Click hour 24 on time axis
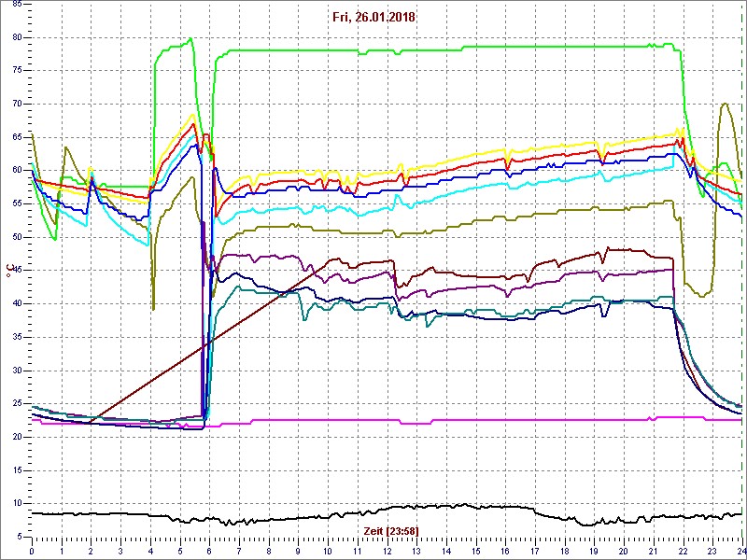The height and width of the screenshot is (560, 747). point(741,550)
